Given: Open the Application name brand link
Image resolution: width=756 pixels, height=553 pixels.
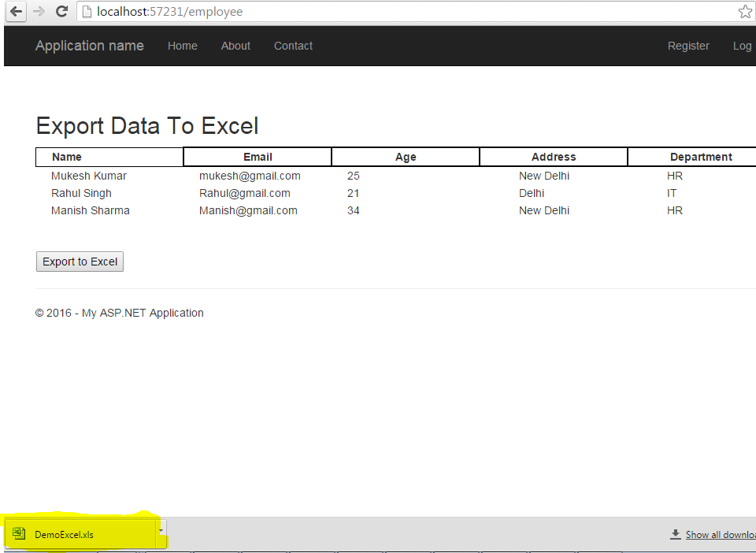Looking at the screenshot, I should [x=90, y=46].
